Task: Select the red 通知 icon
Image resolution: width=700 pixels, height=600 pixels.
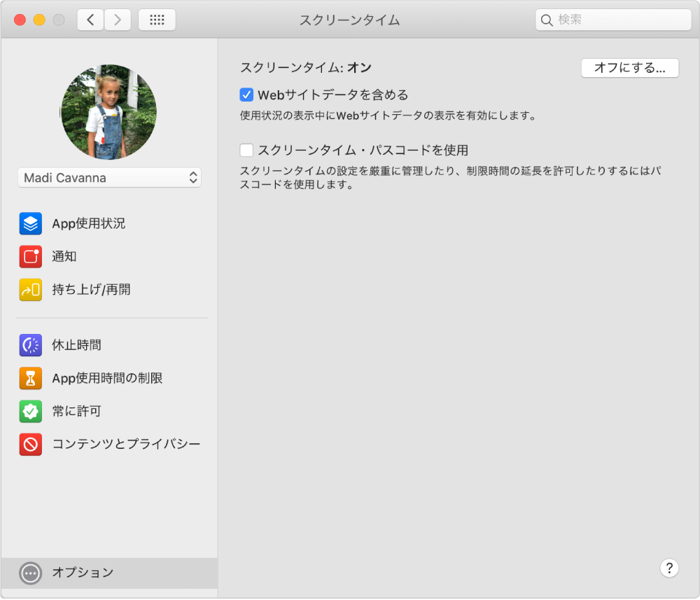Action: [30, 257]
